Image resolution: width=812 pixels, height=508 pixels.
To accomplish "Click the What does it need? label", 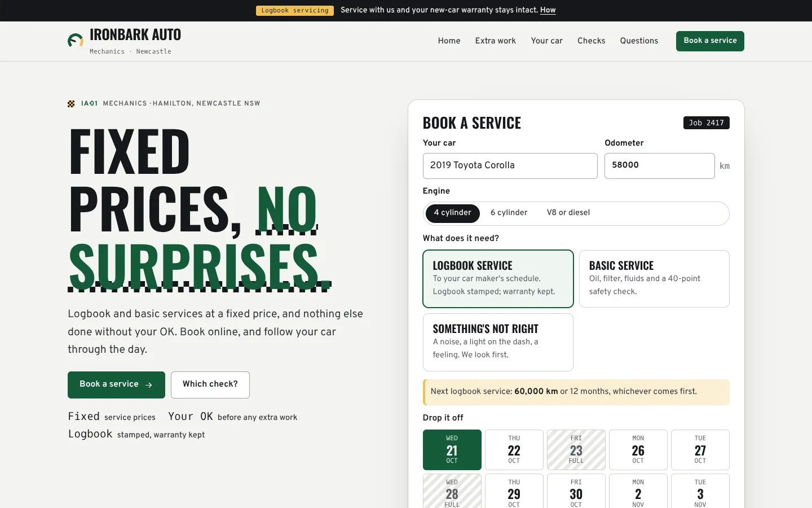I will pos(461,238).
